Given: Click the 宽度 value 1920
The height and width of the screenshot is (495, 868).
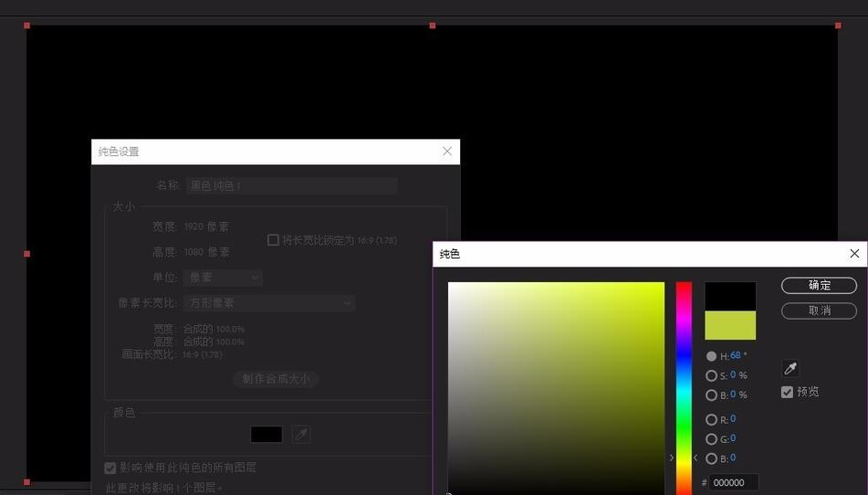Looking at the screenshot, I should pyautogui.click(x=193, y=226).
